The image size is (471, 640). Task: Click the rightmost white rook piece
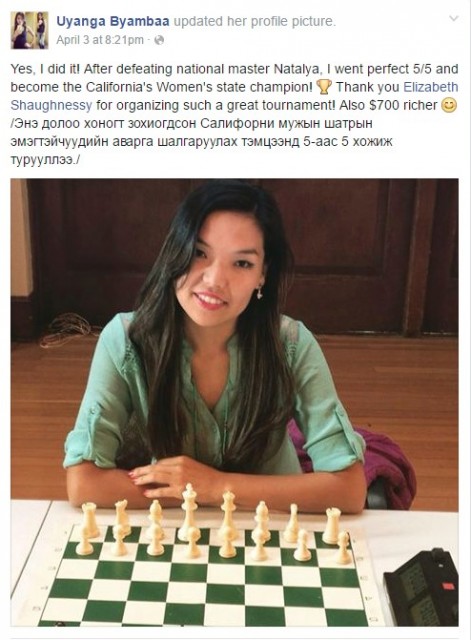(332, 526)
